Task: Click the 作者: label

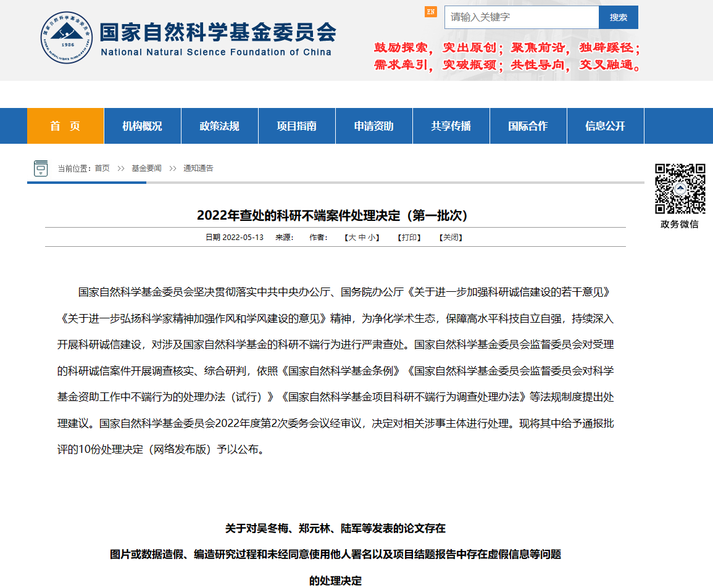Action: tap(319, 238)
